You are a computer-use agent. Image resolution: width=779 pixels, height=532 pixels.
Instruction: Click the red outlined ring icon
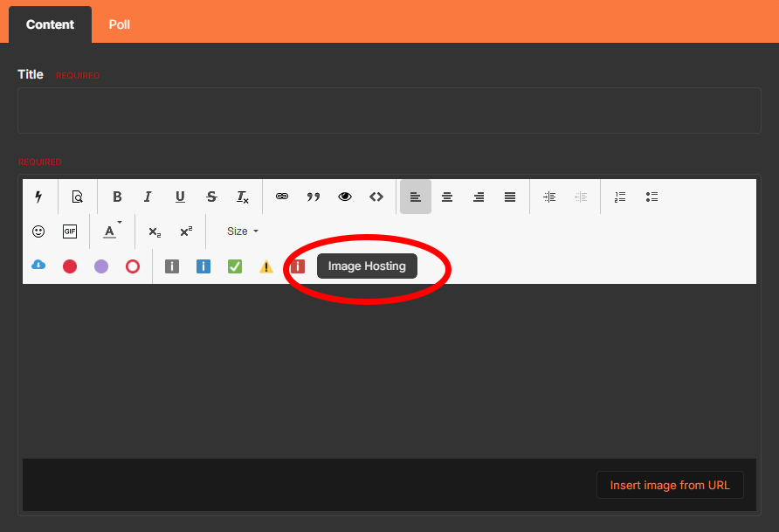point(133,266)
